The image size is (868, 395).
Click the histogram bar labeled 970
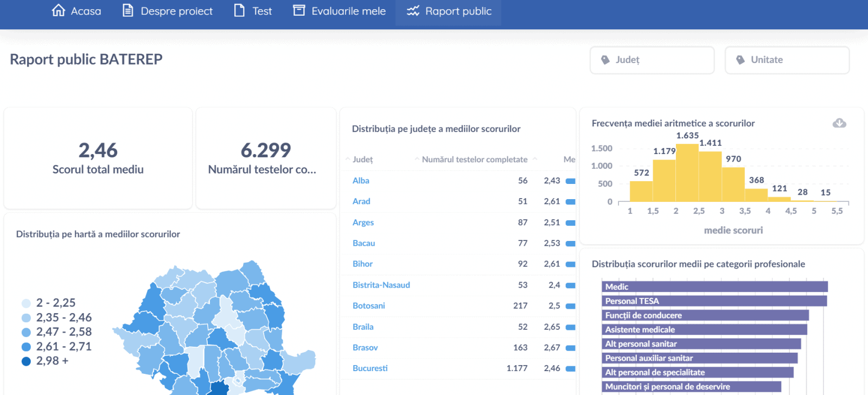[x=733, y=184]
